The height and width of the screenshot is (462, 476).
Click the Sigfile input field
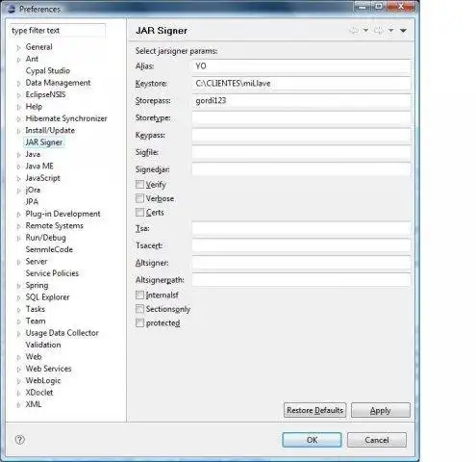point(301,152)
